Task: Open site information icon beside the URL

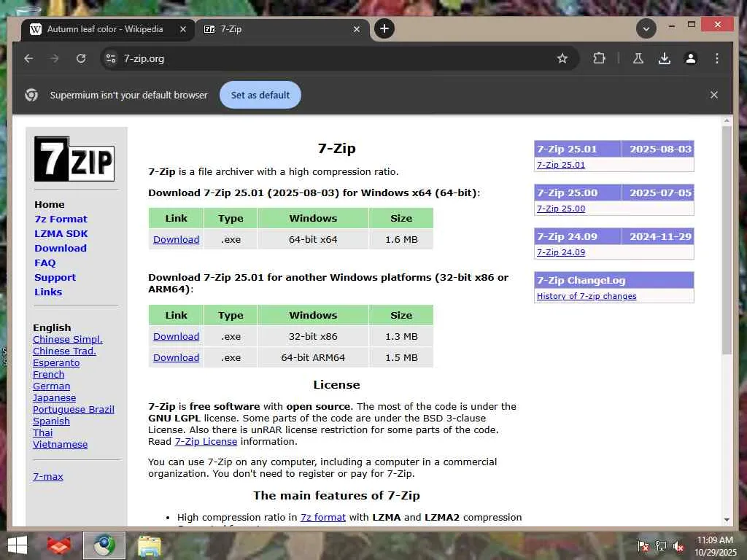Action: 111,58
